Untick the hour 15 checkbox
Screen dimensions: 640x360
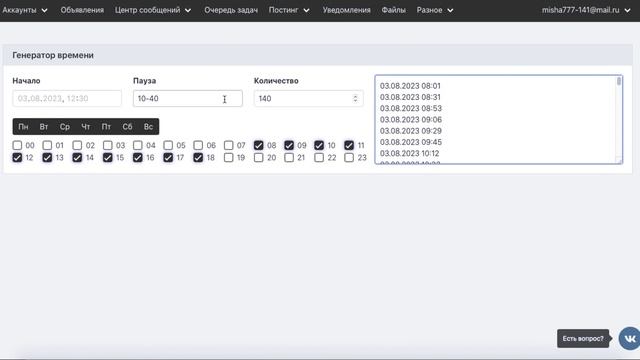tap(108, 158)
